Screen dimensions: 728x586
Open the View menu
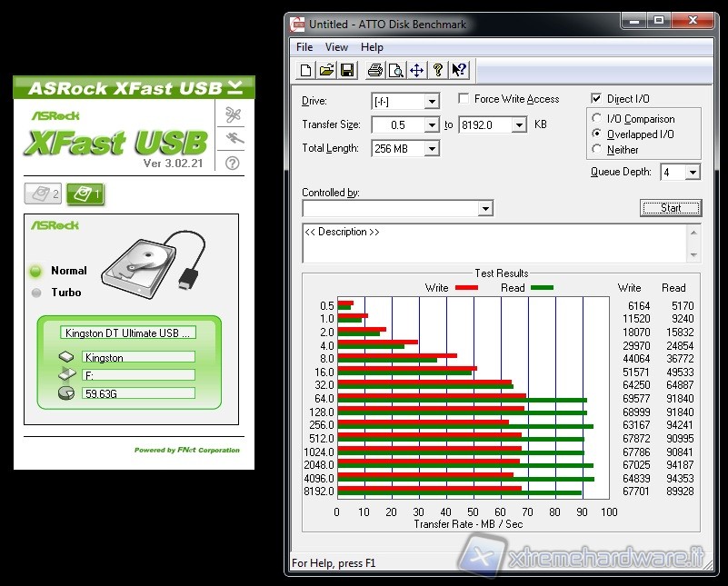(x=336, y=47)
